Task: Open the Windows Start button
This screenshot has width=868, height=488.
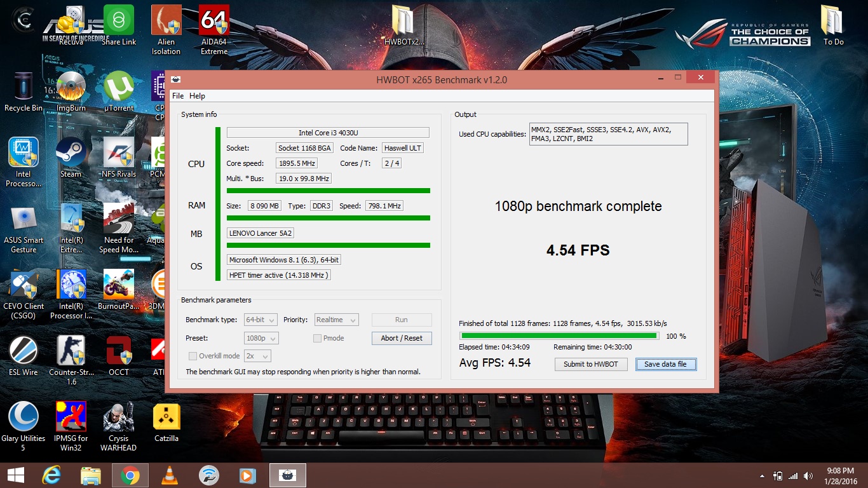Action: [x=16, y=475]
